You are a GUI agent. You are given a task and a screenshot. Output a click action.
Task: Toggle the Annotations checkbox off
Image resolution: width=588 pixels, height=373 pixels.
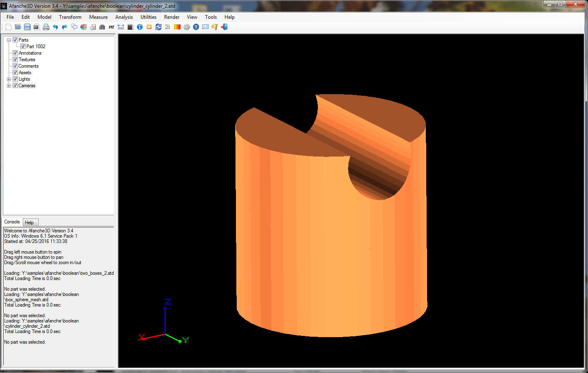(x=15, y=53)
